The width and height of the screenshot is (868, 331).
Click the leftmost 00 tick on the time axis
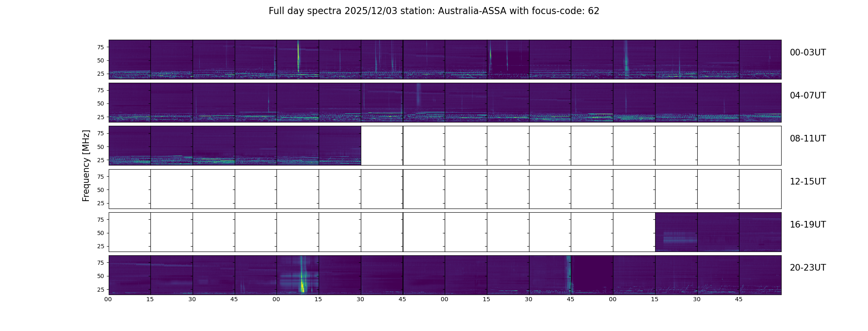(x=108, y=299)
